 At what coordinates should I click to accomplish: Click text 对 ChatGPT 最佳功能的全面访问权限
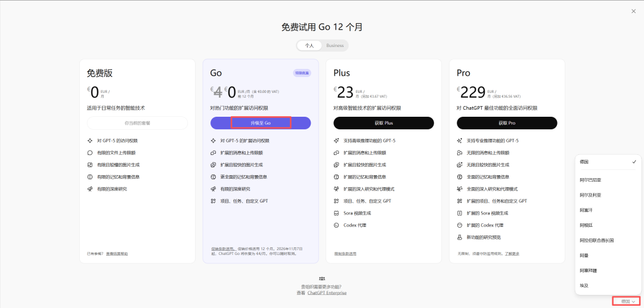click(497, 108)
